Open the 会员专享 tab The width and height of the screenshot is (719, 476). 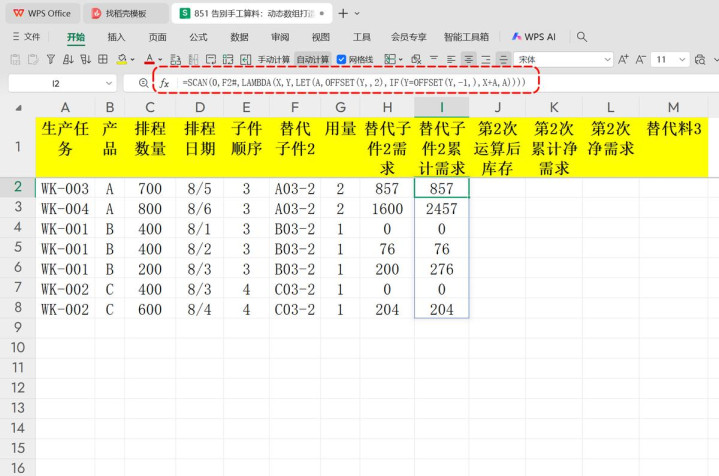pos(409,37)
